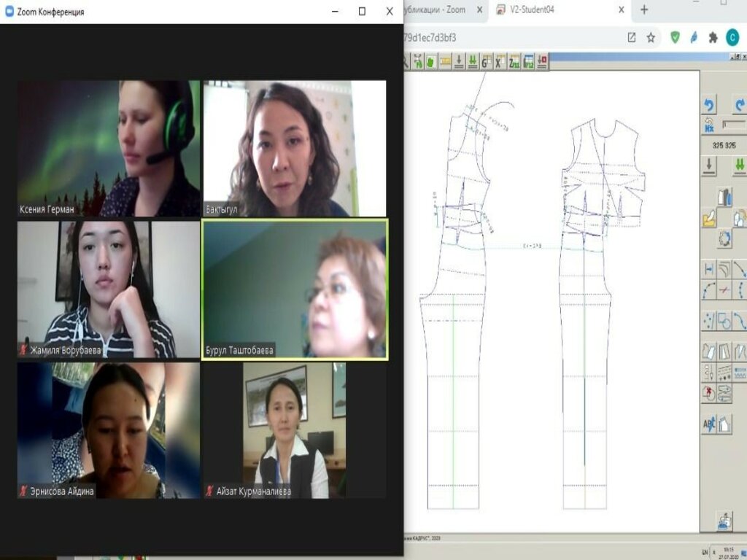Image resolution: width=747 pixels, height=560 pixels.
Task: Open a new browser tab with plus button
Action: click(644, 9)
